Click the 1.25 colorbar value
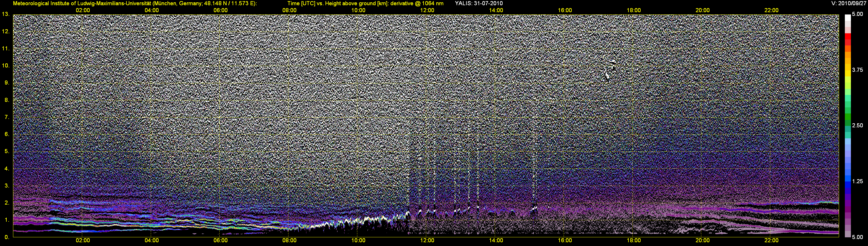The width and height of the screenshot is (868, 246). tap(858, 181)
